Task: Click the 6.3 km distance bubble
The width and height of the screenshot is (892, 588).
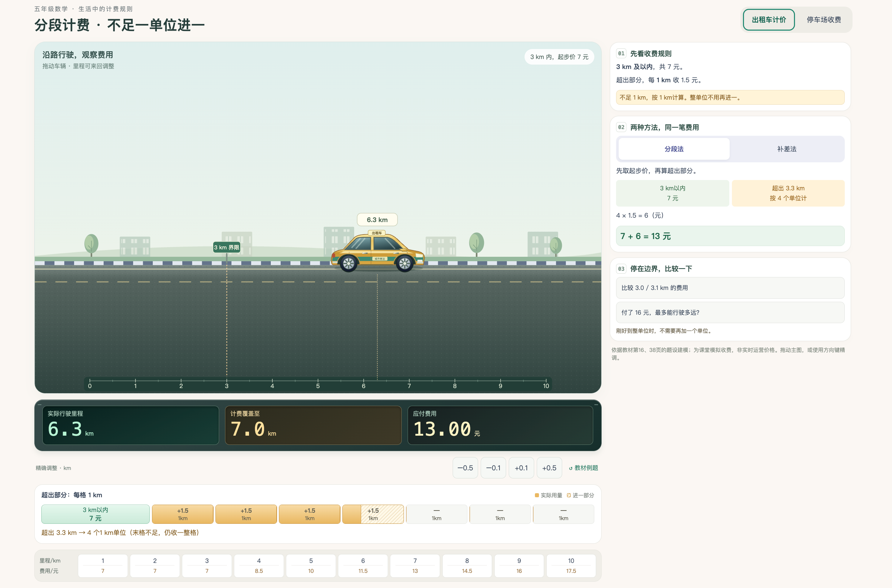Action: tap(377, 220)
